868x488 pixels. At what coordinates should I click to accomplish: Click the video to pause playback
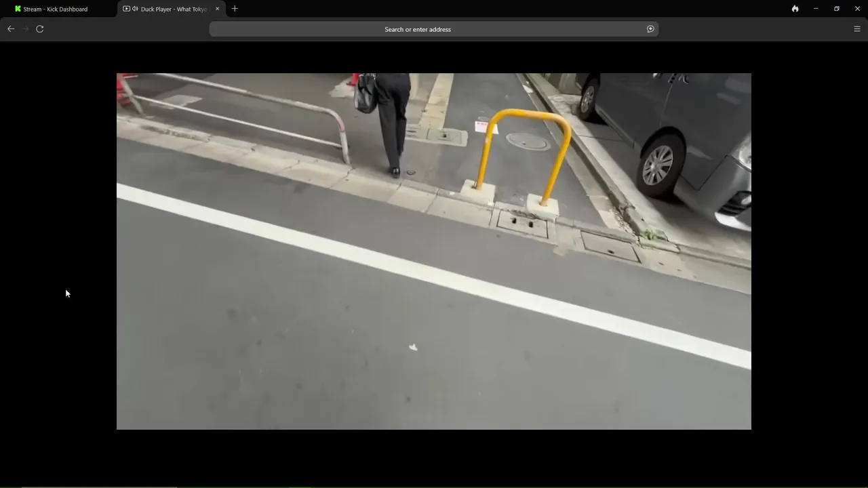pos(434,251)
